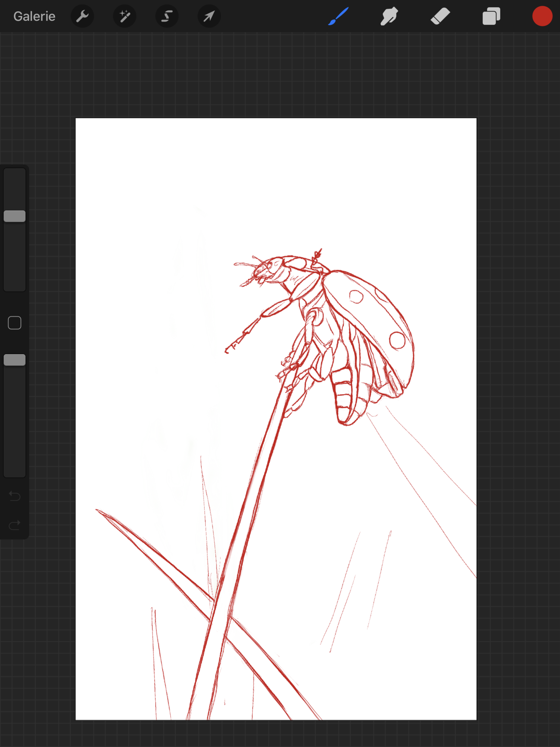The width and height of the screenshot is (560, 747).
Task: Select the Brush tool
Action: [x=339, y=16]
